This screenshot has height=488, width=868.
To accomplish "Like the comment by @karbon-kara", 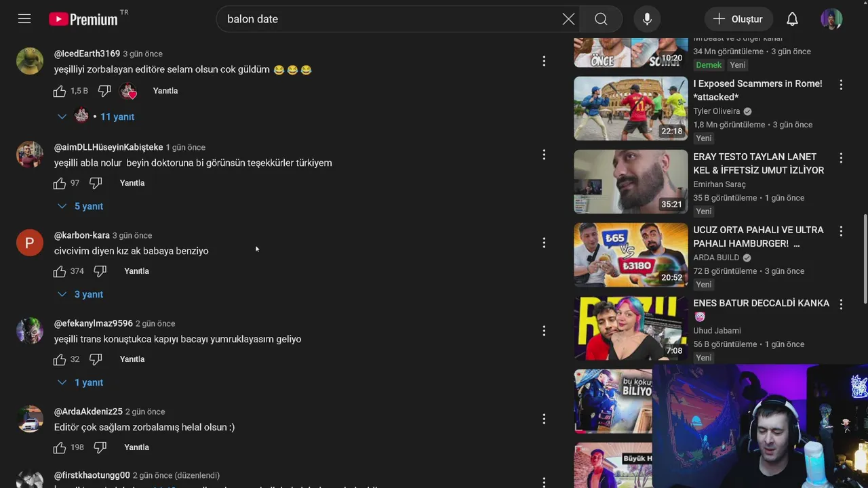I will [x=60, y=271].
